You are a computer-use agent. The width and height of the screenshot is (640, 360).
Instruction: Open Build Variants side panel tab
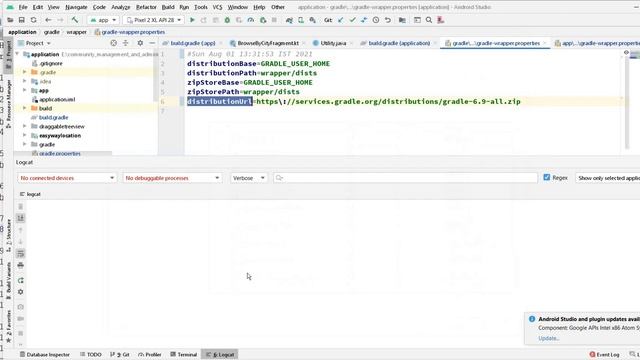point(9,280)
